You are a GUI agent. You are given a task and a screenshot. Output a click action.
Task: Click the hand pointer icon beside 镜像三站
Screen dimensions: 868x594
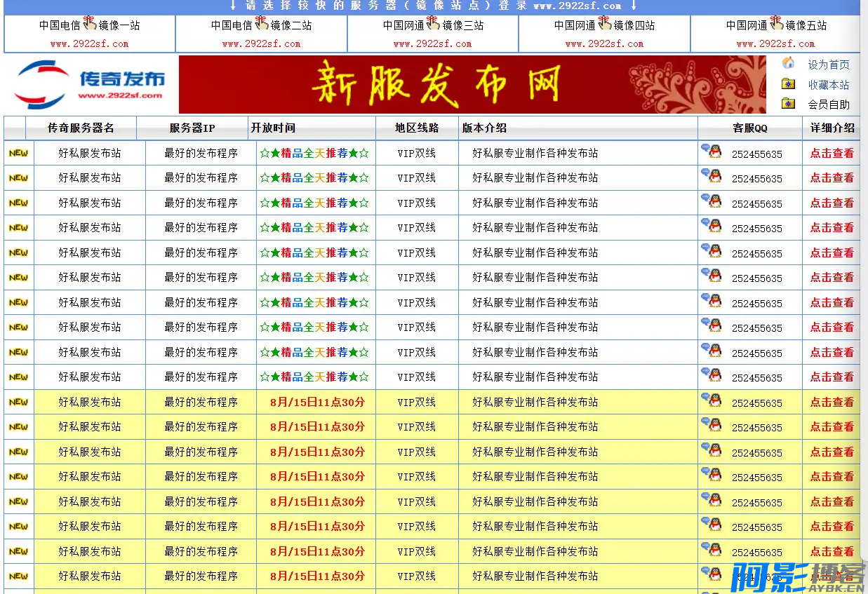tap(433, 23)
